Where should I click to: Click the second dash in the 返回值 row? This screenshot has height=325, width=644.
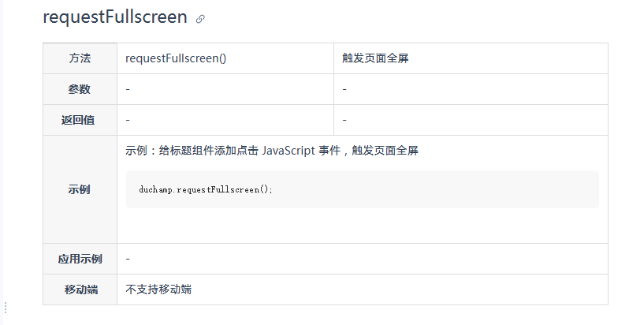(x=344, y=120)
